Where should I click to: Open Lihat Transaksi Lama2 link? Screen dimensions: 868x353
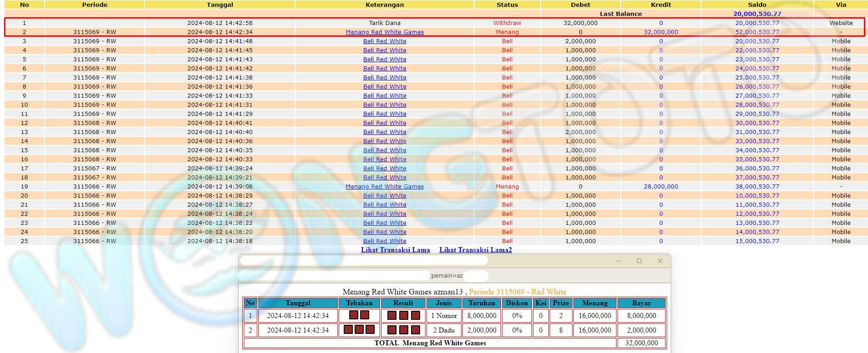pyautogui.click(x=475, y=250)
